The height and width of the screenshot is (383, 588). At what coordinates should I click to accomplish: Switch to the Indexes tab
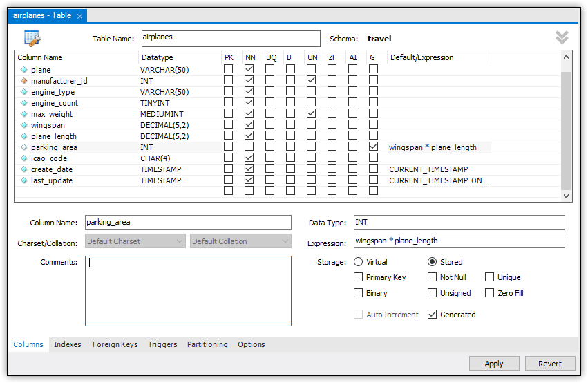67,344
